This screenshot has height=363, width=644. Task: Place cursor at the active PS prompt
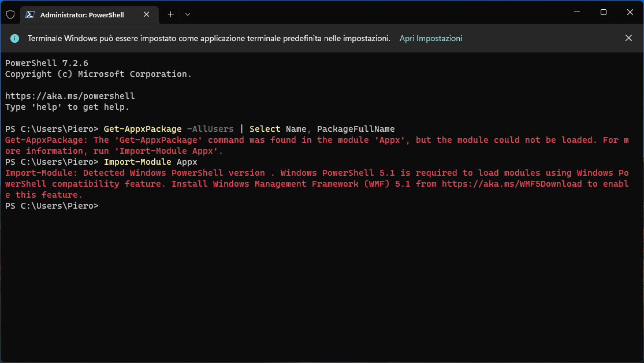(x=104, y=205)
